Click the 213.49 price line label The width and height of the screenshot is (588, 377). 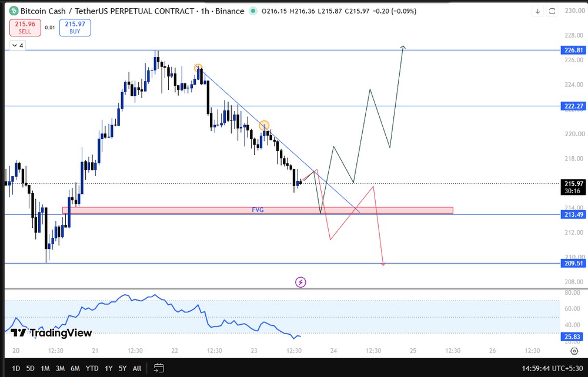point(573,214)
